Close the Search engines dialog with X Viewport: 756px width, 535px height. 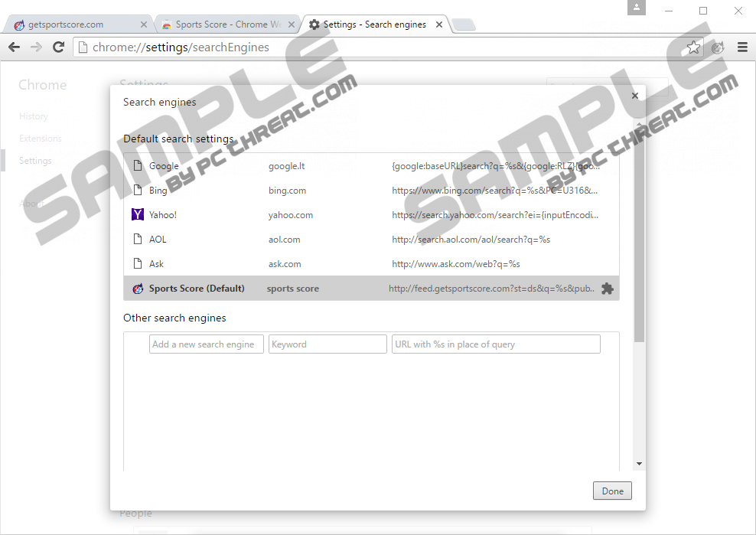pyautogui.click(x=635, y=96)
